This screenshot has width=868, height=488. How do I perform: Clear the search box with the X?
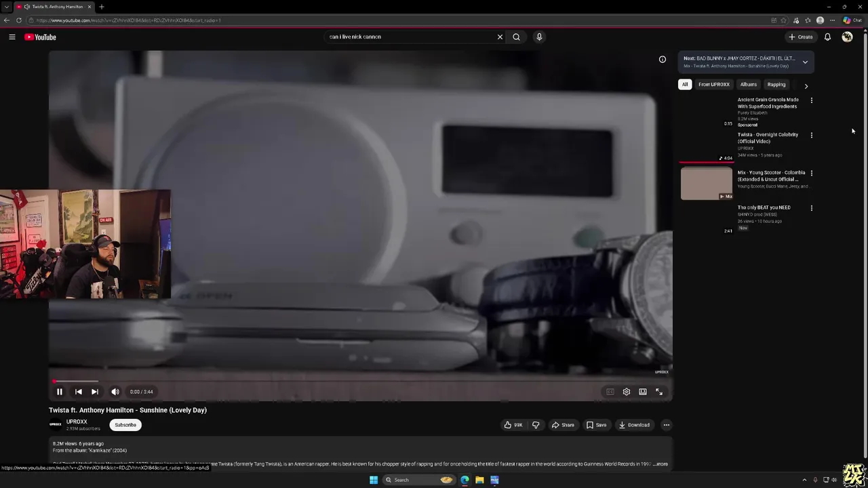coord(500,37)
